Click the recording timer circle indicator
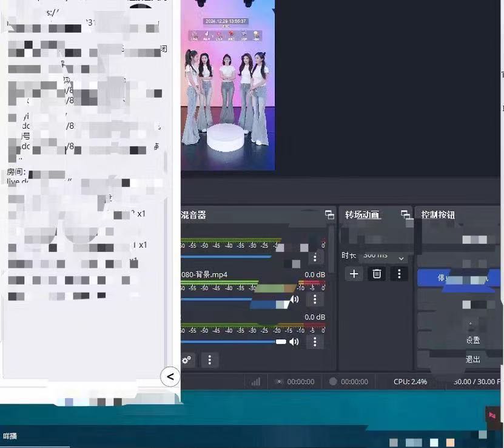The image size is (504, 448). [333, 381]
